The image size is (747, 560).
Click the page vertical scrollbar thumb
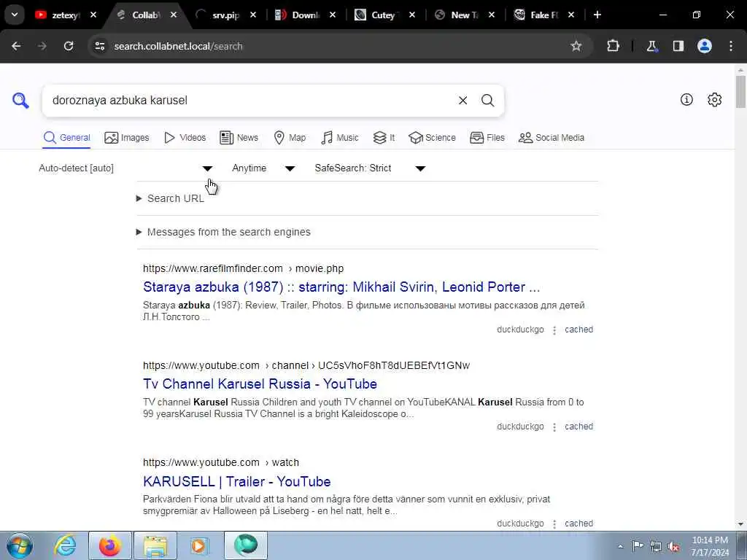click(741, 91)
